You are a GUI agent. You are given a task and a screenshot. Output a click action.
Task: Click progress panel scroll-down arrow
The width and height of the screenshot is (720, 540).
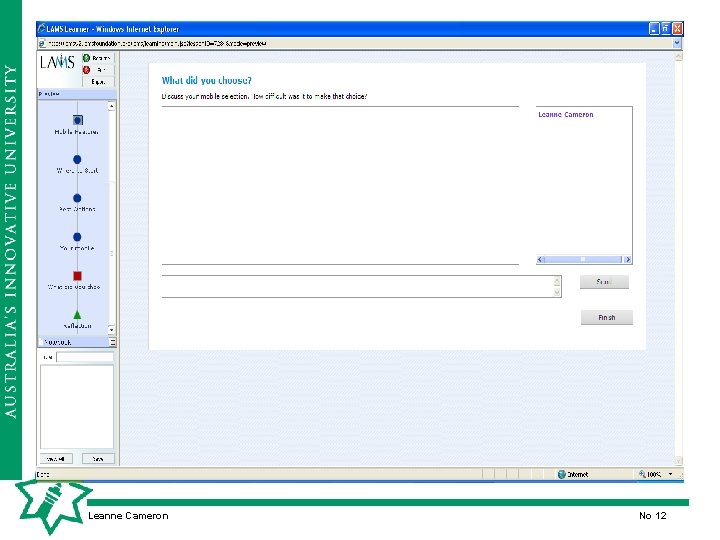pyautogui.click(x=111, y=330)
